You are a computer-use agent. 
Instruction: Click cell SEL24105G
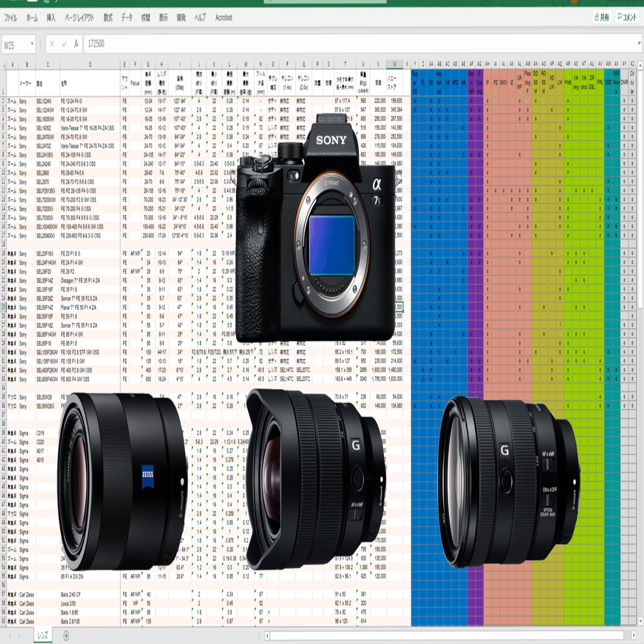(x=47, y=155)
